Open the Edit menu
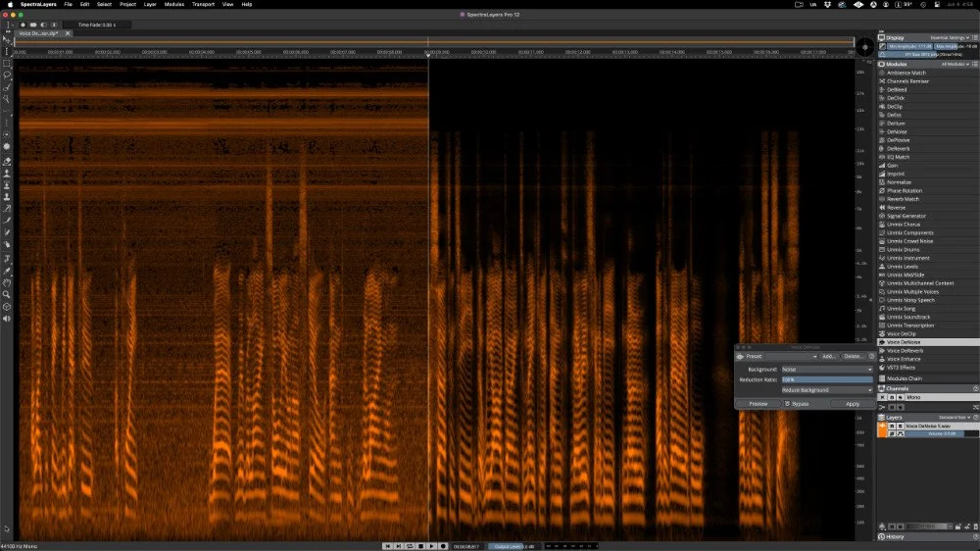980x551 pixels. 84,4
